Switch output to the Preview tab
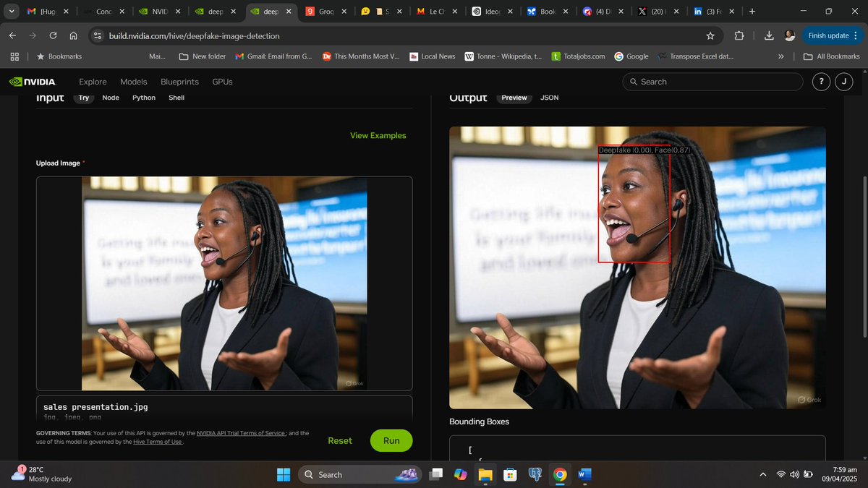Image resolution: width=868 pixels, height=488 pixels. (x=514, y=98)
